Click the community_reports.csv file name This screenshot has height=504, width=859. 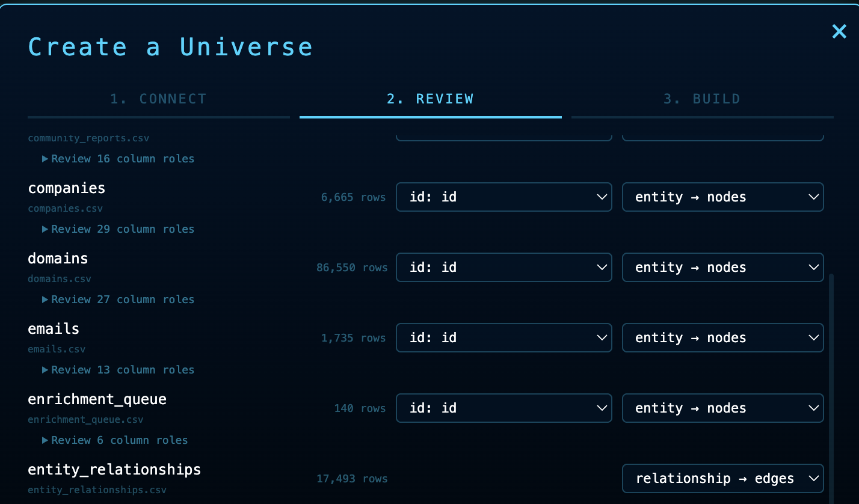pos(88,138)
